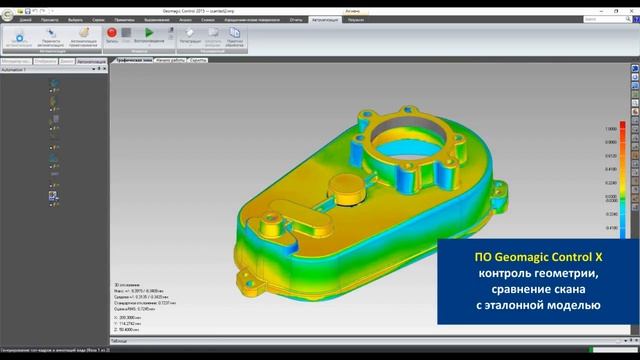Click the Перенести автоматизацию ribbon icon

point(51,33)
